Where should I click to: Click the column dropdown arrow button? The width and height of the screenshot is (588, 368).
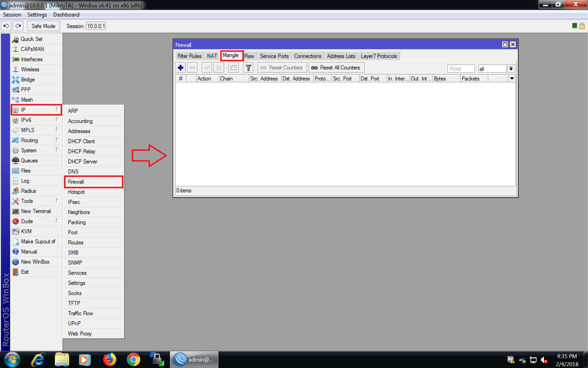coord(512,79)
